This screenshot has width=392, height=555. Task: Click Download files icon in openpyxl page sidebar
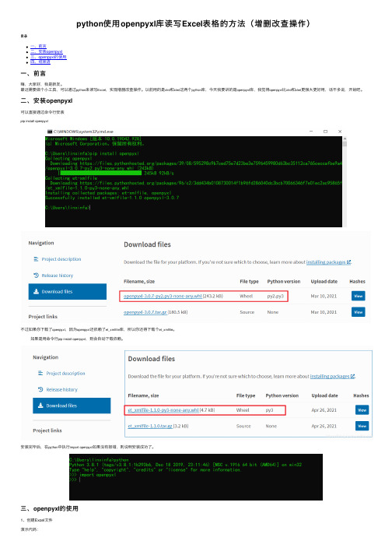(x=36, y=292)
